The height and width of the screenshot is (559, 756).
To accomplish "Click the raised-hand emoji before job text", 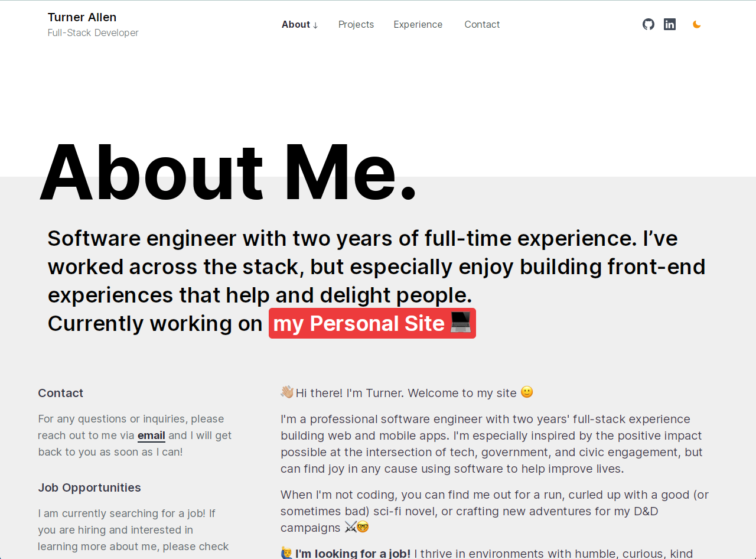I will 287,553.
